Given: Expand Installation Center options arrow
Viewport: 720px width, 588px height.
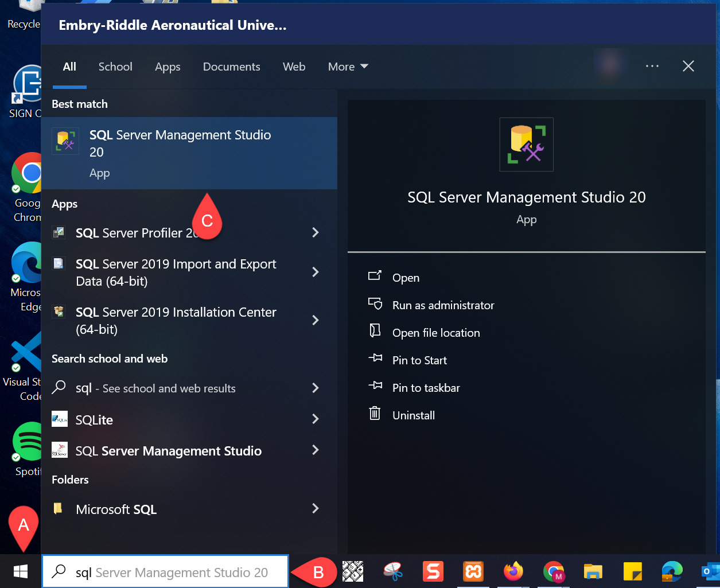Looking at the screenshot, I should click(x=315, y=320).
